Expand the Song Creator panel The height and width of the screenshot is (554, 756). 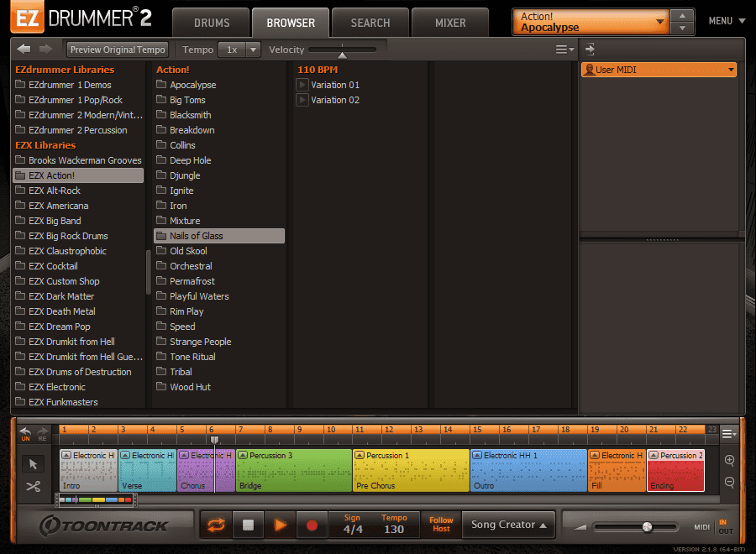(x=509, y=525)
